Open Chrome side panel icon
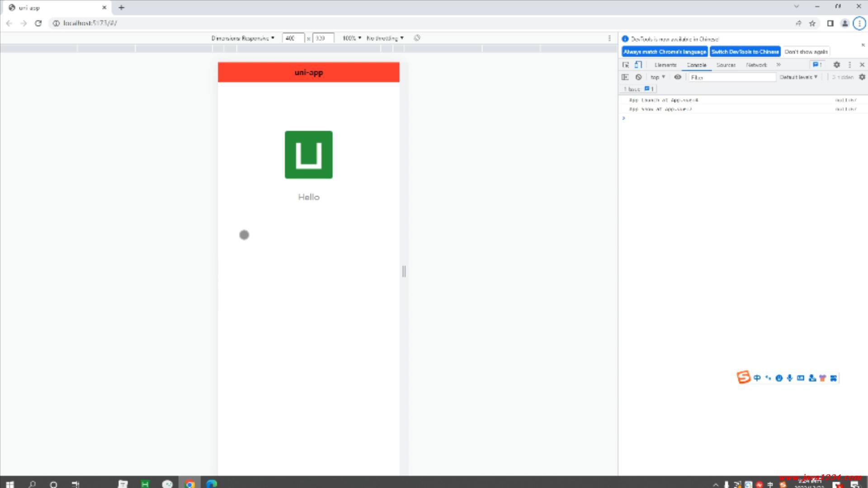This screenshot has width=868, height=488. (x=830, y=23)
